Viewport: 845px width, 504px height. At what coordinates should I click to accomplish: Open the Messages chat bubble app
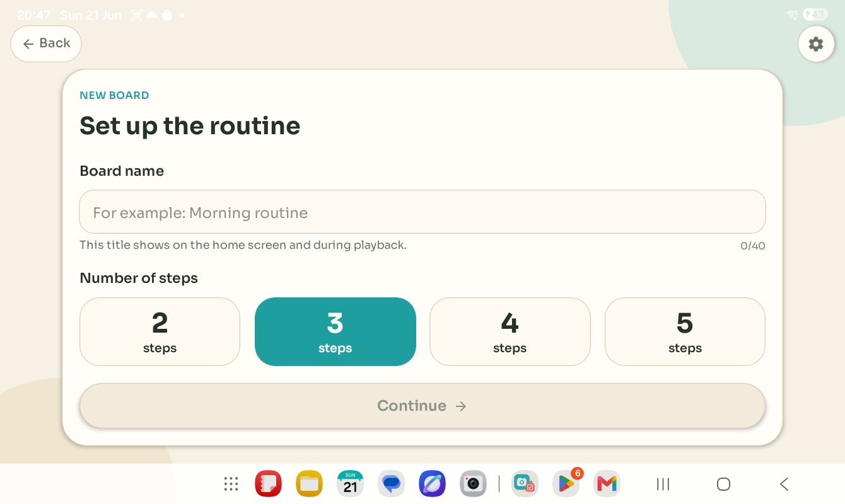coord(391,484)
